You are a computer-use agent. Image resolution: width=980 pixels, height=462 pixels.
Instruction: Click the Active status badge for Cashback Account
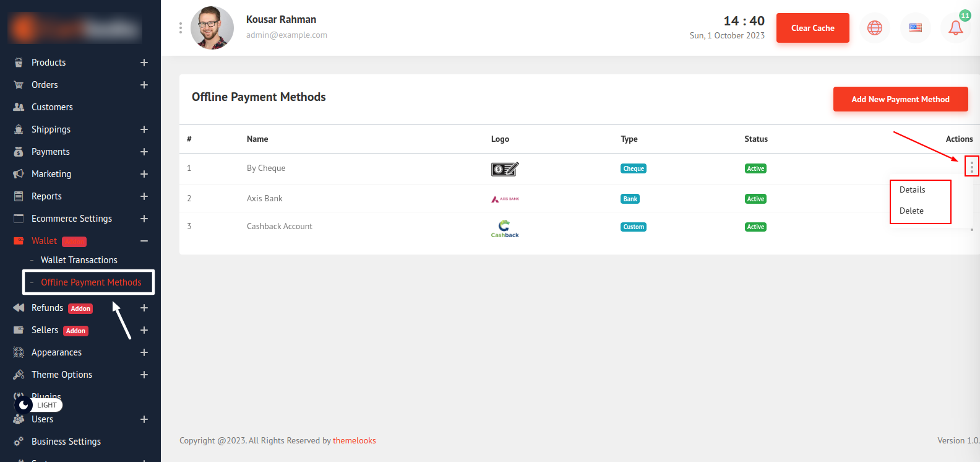tap(755, 227)
